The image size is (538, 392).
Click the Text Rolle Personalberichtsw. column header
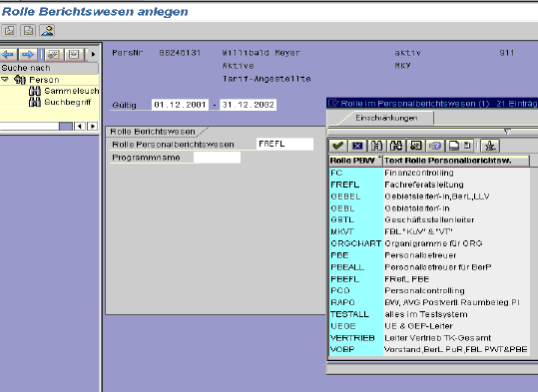456,161
